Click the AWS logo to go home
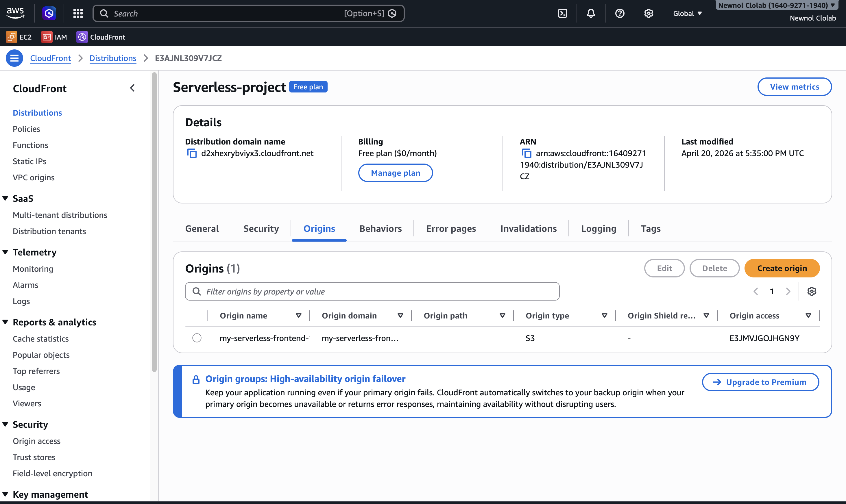The height and width of the screenshot is (504, 846). pos(15,13)
